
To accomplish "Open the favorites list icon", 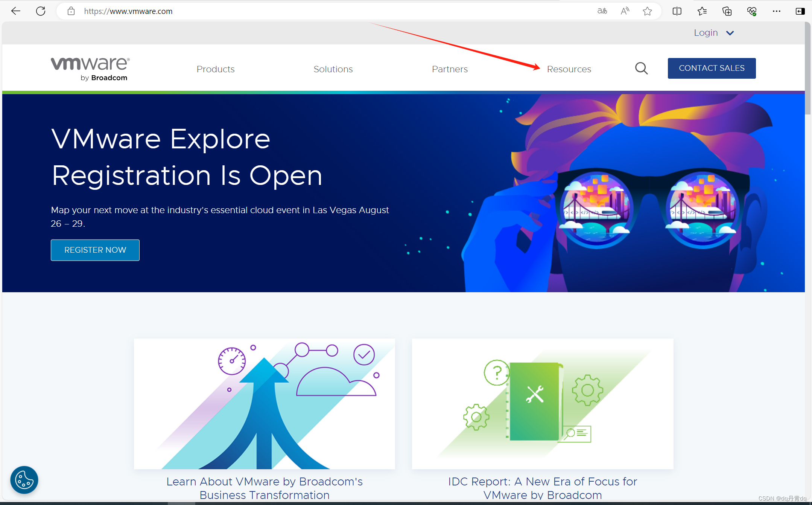I will [702, 11].
